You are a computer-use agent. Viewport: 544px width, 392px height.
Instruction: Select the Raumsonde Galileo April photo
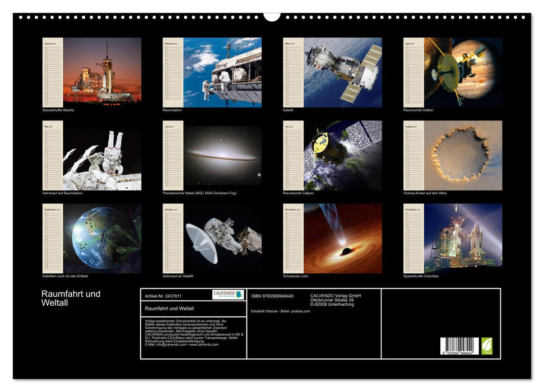tap(463, 72)
